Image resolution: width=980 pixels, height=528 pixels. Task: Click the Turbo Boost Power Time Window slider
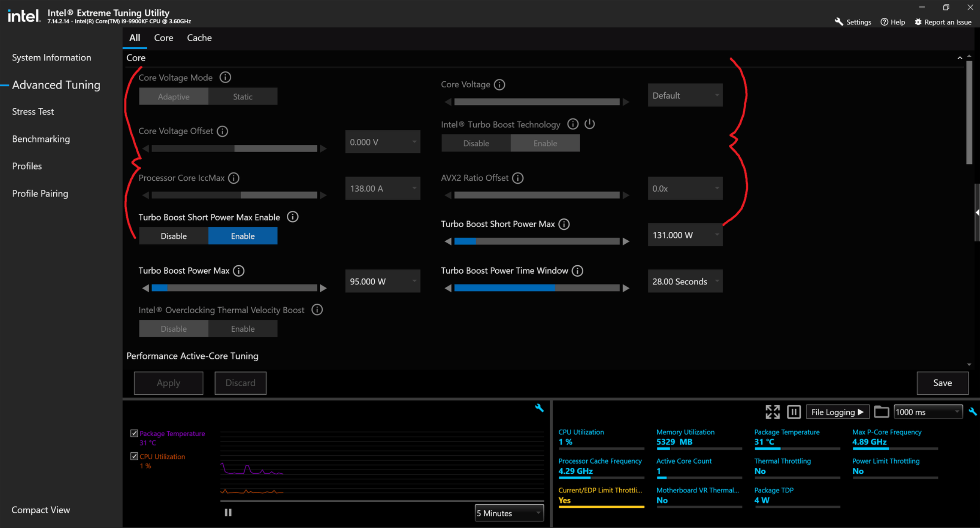(x=537, y=288)
